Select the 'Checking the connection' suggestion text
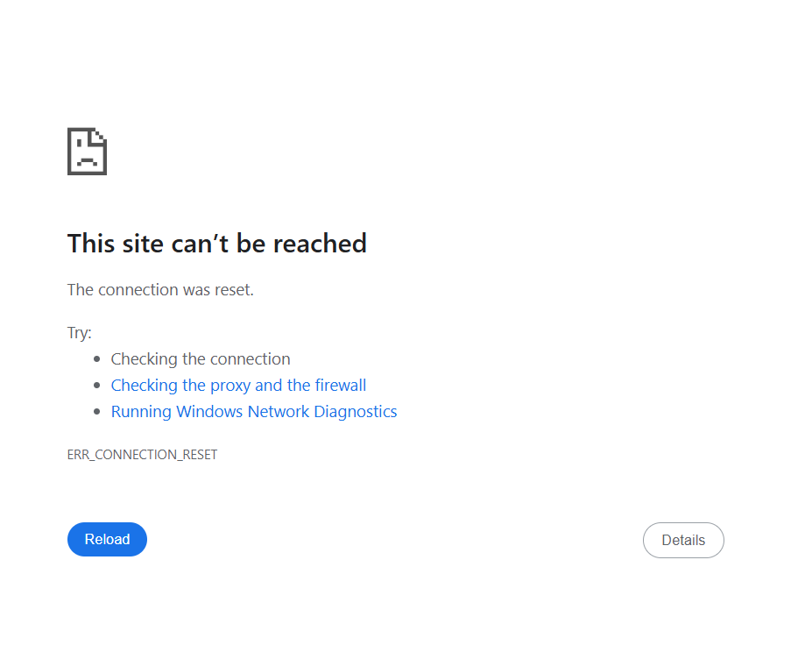Viewport: 812px width, 645px height. pyautogui.click(x=201, y=359)
